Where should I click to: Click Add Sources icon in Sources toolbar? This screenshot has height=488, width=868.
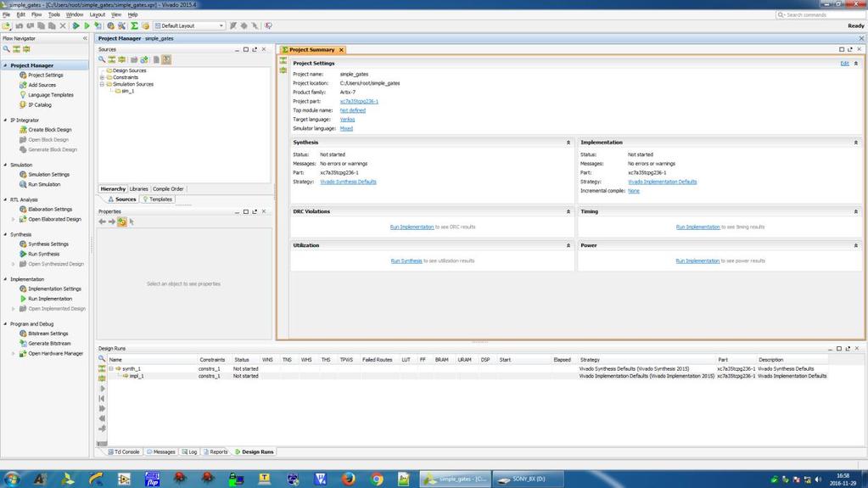pos(144,59)
